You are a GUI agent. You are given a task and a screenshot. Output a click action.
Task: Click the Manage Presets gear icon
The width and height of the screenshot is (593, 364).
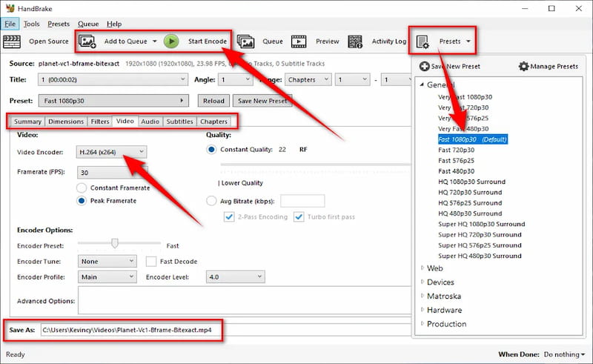click(523, 66)
